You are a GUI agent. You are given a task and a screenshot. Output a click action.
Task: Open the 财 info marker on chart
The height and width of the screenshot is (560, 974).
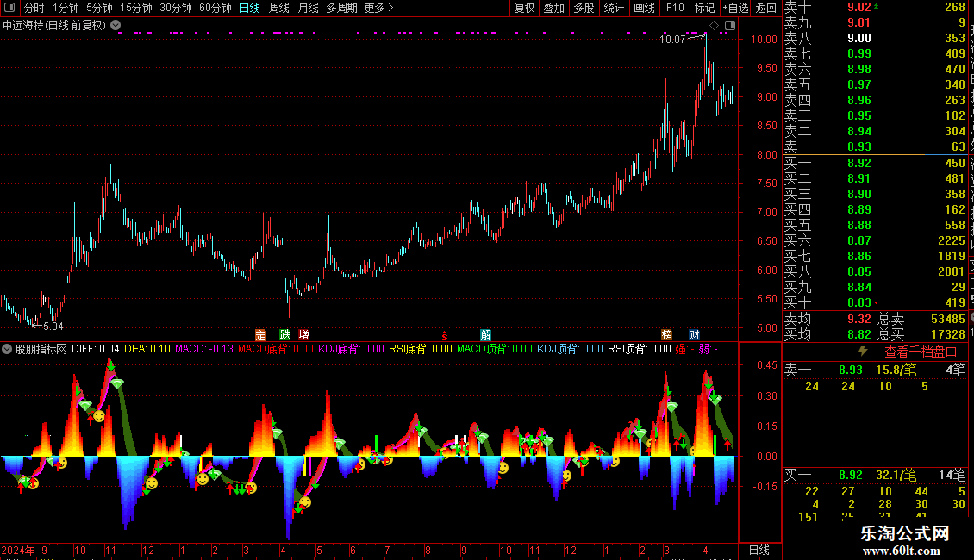click(695, 334)
